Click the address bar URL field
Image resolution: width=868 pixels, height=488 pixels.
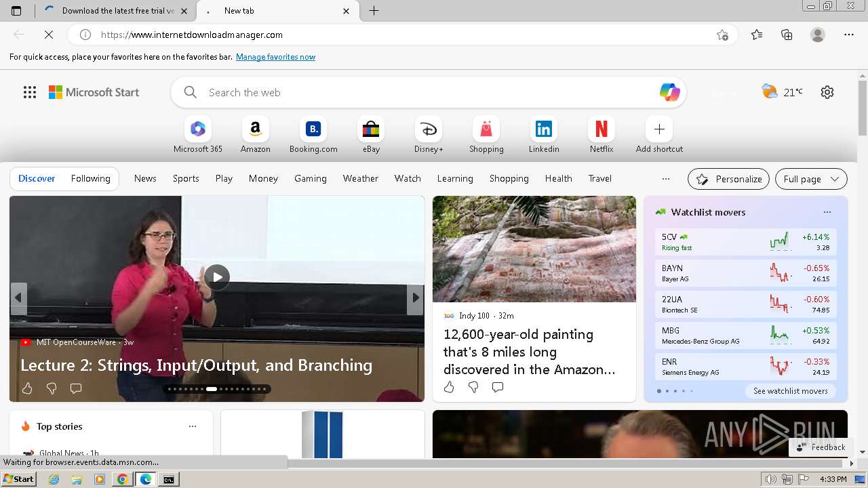403,35
